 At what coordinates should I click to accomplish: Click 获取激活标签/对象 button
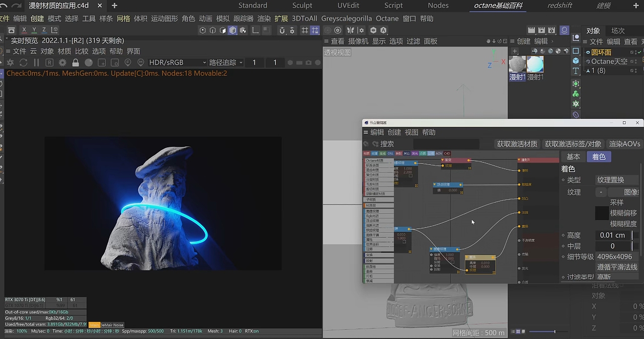(573, 144)
